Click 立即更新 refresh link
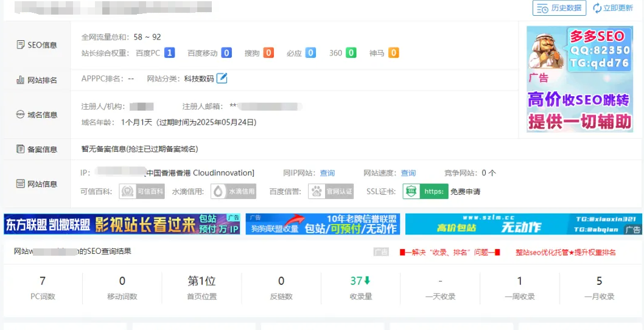The width and height of the screenshot is (644, 330). [612, 8]
